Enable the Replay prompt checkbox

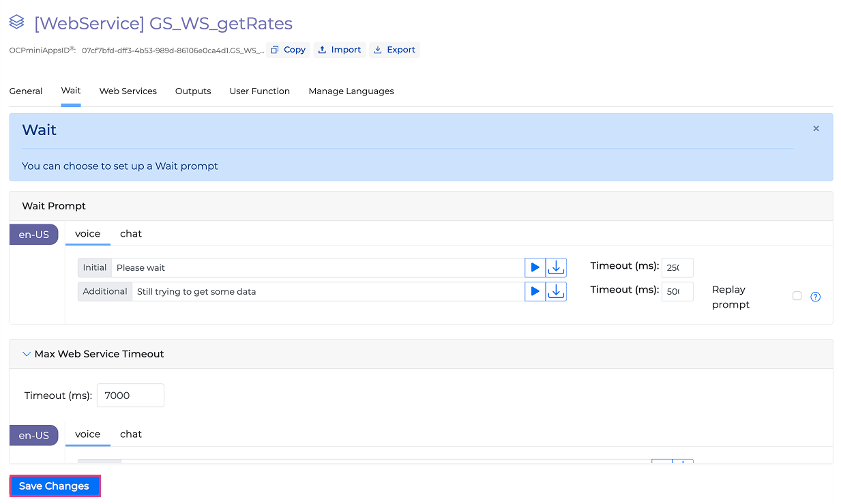[x=797, y=296]
